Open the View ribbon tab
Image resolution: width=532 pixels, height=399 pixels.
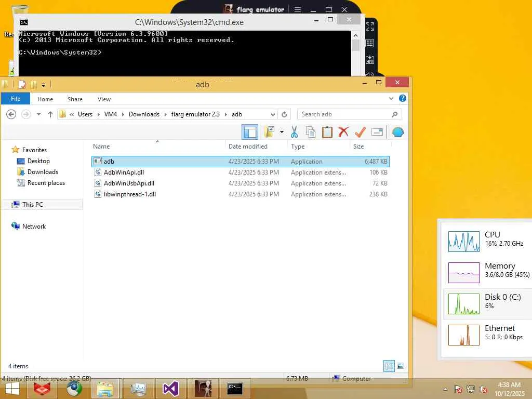pyautogui.click(x=104, y=99)
